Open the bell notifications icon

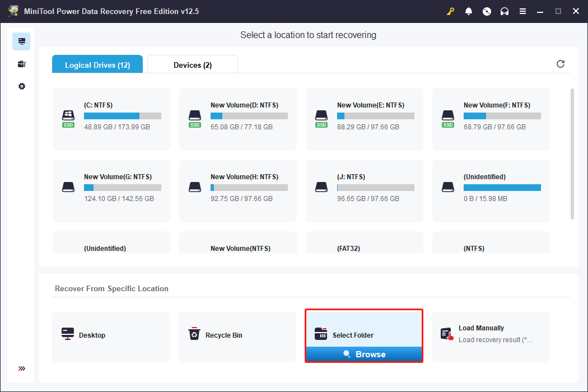pos(469,11)
